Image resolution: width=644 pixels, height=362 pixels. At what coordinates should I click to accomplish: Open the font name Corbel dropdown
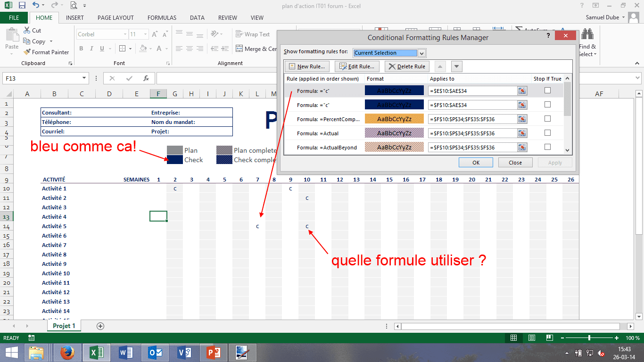point(125,34)
